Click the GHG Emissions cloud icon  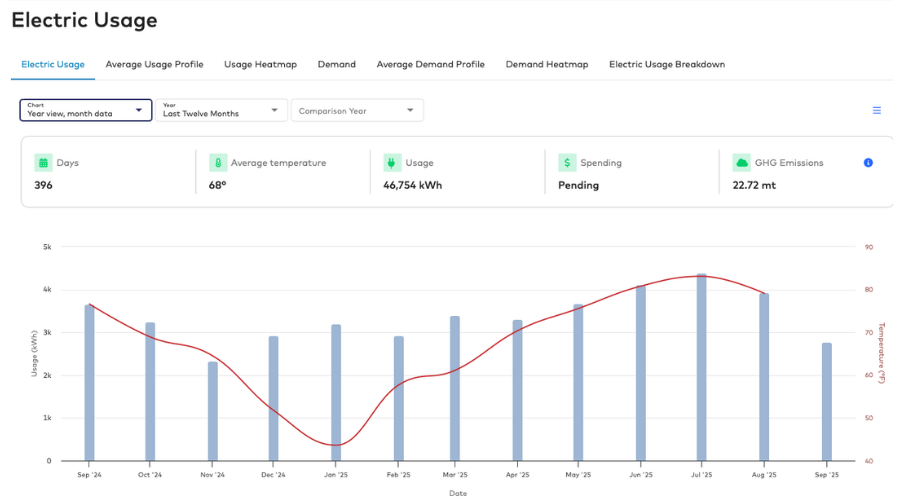tap(741, 162)
